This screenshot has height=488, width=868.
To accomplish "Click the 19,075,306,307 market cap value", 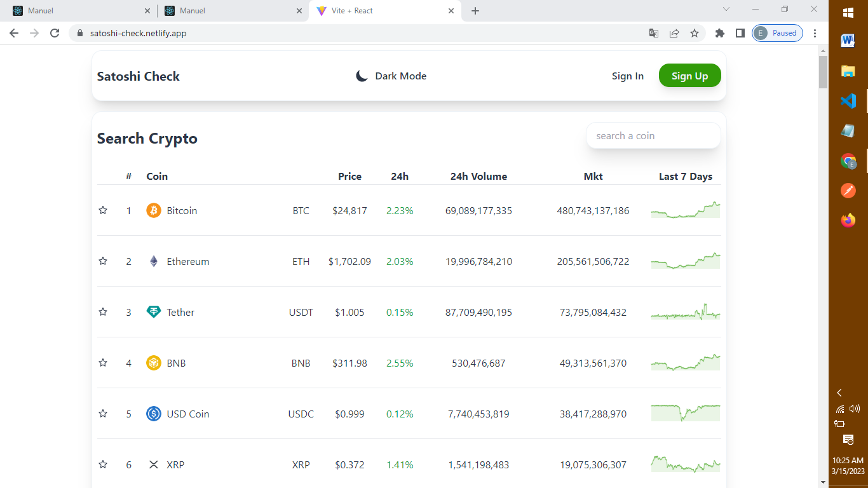I will tap(593, 464).
